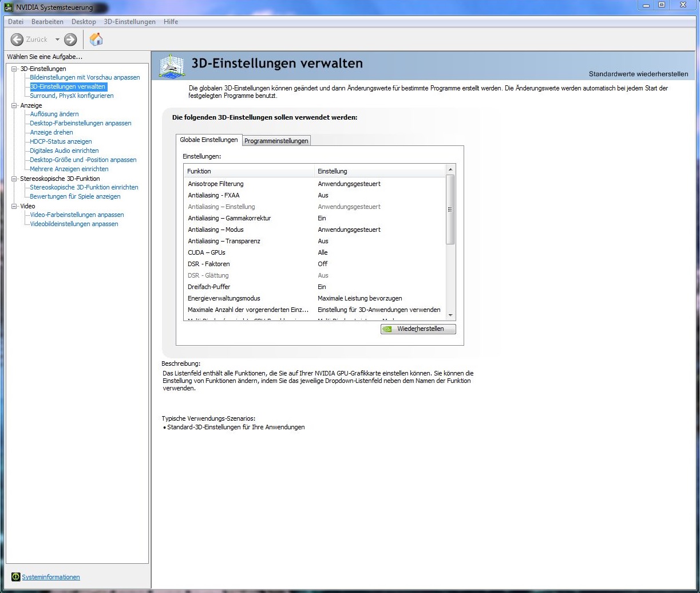The height and width of the screenshot is (593, 700).
Task: Click the 'Maximale Leistung bevorzugen' value
Action: [360, 298]
